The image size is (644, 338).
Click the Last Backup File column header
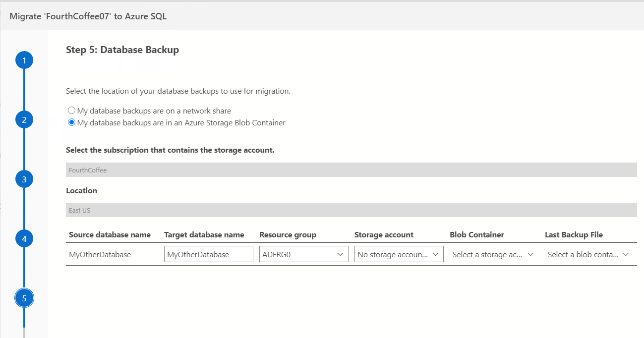pos(574,235)
